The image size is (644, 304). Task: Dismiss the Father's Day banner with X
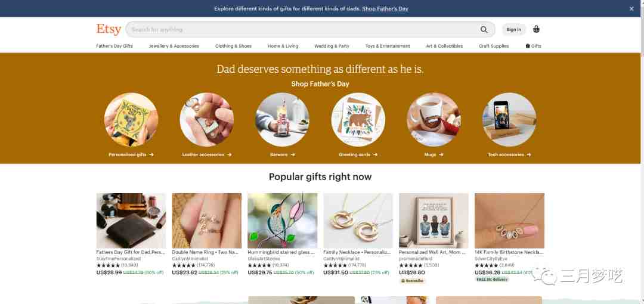pos(631,8)
